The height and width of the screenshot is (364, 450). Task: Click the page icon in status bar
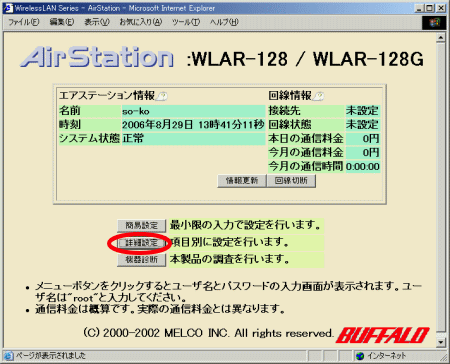(8, 356)
